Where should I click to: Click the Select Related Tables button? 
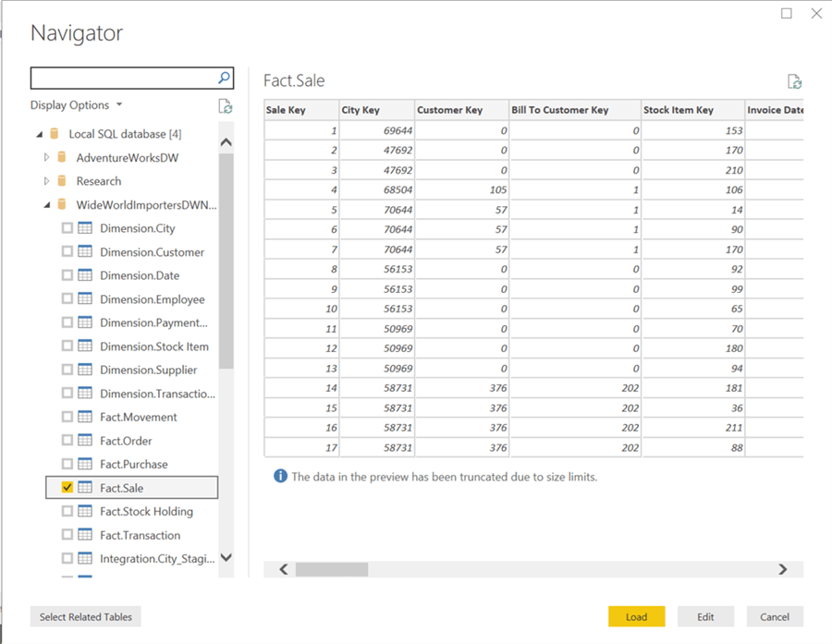[85, 616]
